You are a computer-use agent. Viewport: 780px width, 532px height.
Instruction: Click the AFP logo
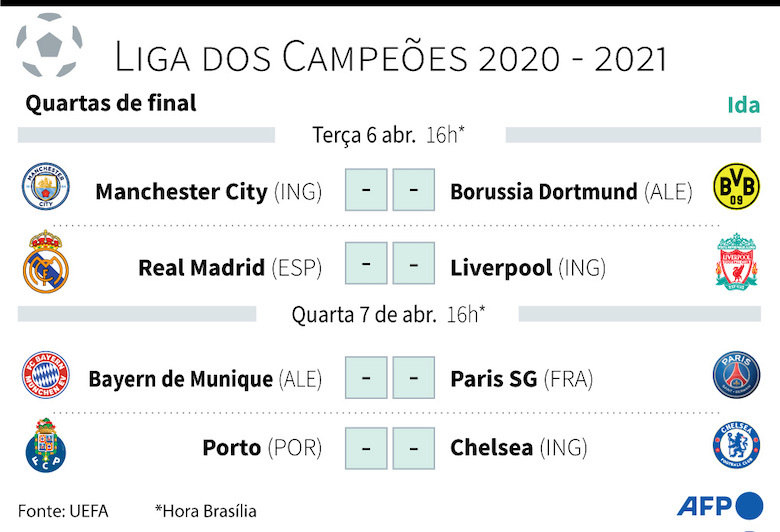click(719, 506)
